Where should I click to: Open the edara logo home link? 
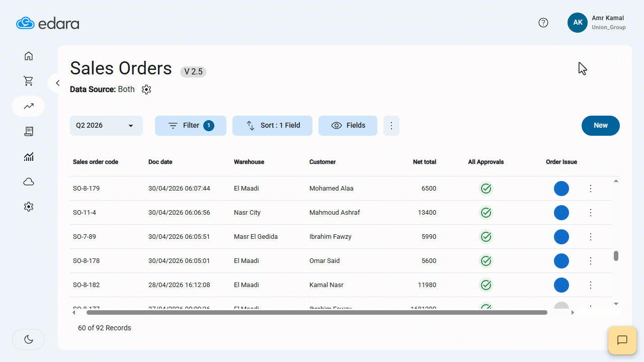point(48,23)
